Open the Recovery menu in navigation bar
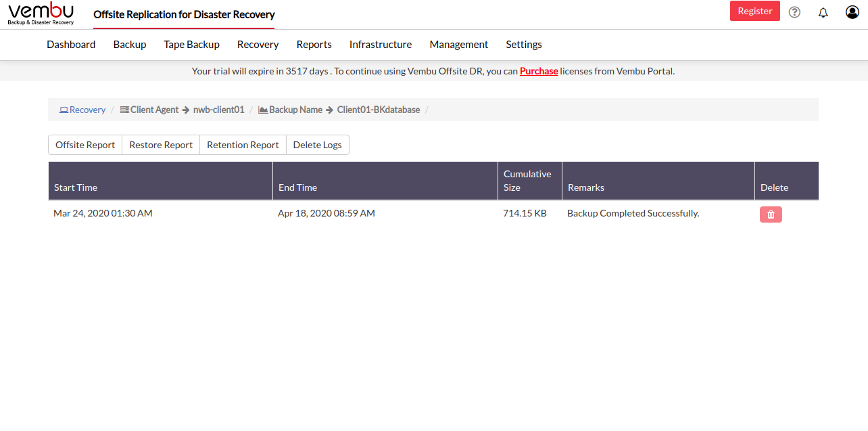The height and width of the screenshot is (431, 868). pos(258,45)
